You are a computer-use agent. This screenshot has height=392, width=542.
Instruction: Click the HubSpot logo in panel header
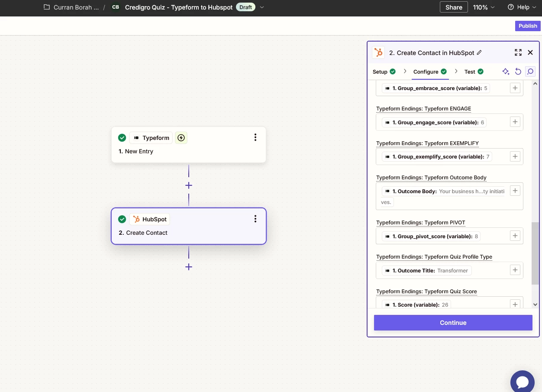[378, 52]
